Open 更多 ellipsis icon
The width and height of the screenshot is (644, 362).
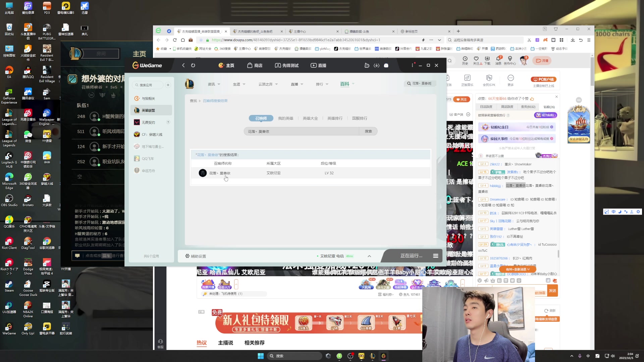[511, 80]
